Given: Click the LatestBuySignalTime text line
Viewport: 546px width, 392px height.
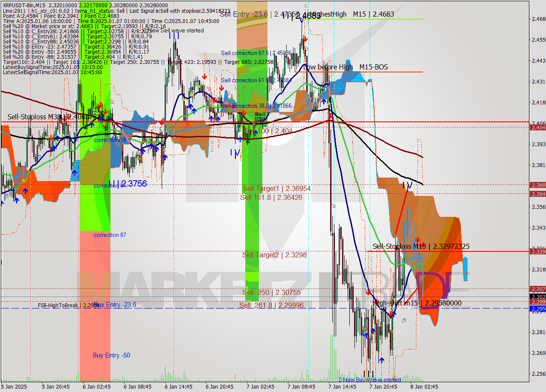Looking at the screenshot, I should point(52,67).
